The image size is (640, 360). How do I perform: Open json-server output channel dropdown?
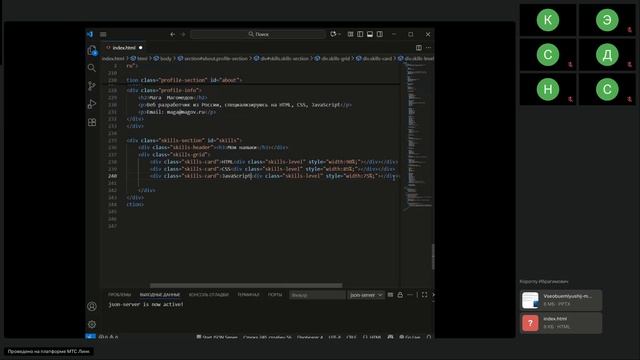[366, 295]
